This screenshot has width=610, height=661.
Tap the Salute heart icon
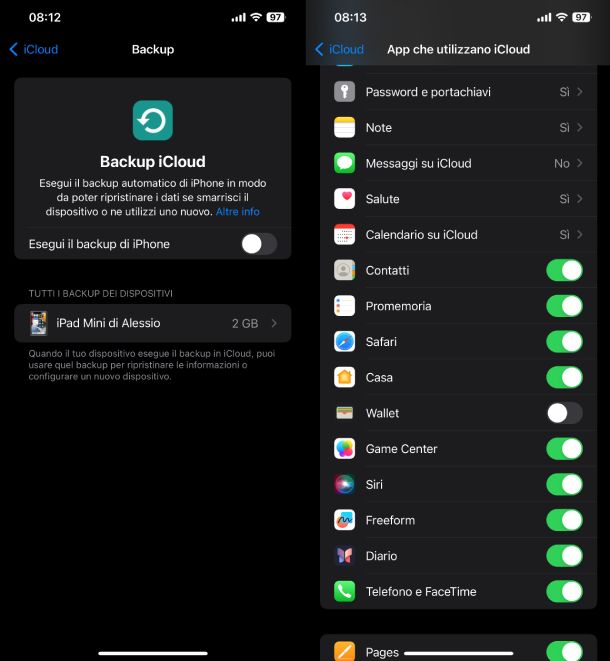click(344, 199)
